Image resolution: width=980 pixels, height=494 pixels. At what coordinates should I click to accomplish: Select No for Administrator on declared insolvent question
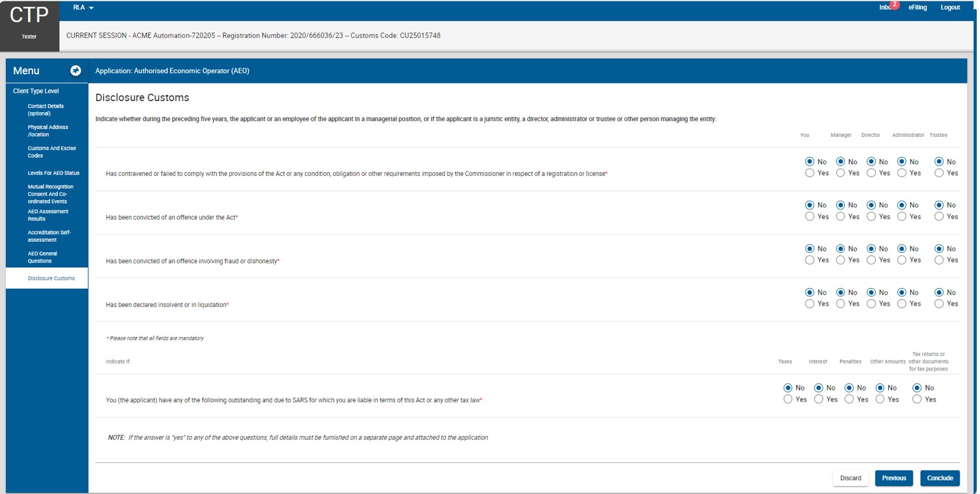pyautogui.click(x=901, y=292)
